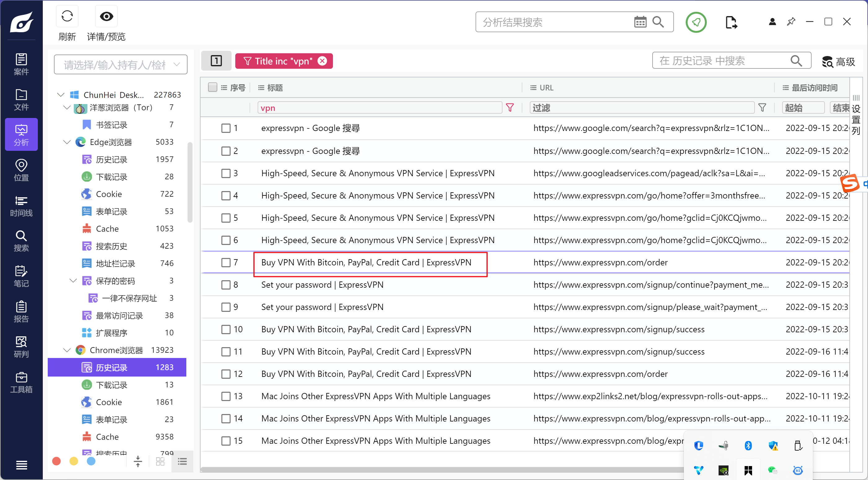Open the 详情/预览 eye icon

106,16
